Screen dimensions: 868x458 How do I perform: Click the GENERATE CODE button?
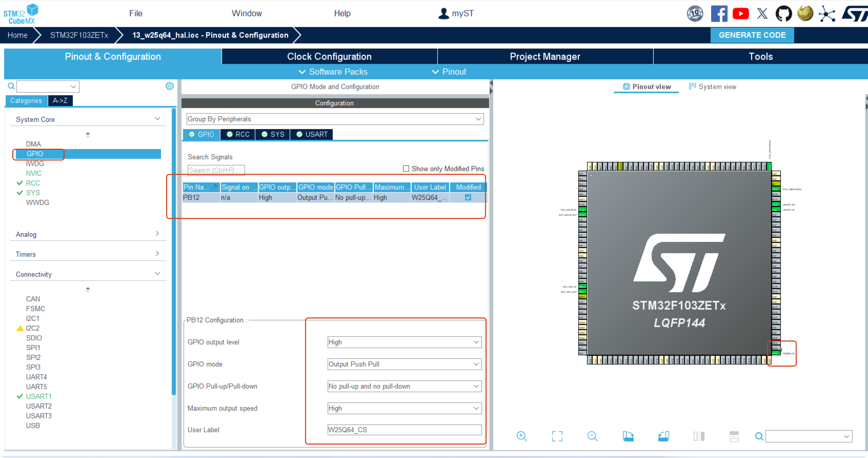tap(752, 35)
